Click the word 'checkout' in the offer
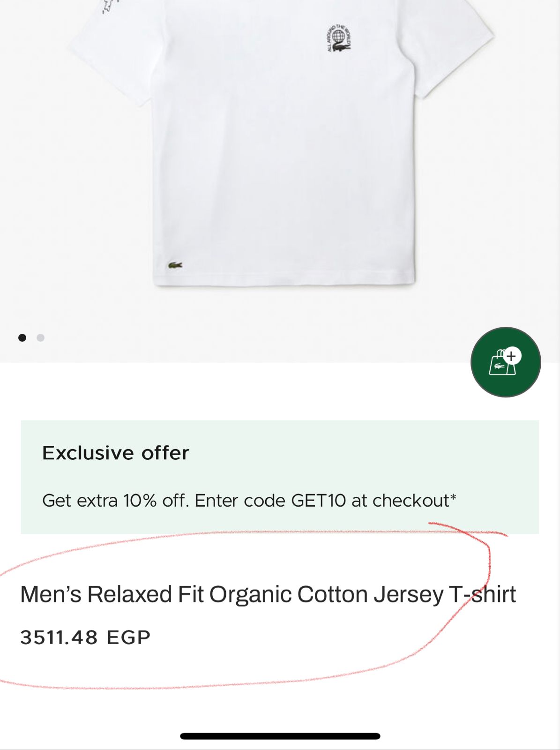Screen dimensions: 560x750 411,501
